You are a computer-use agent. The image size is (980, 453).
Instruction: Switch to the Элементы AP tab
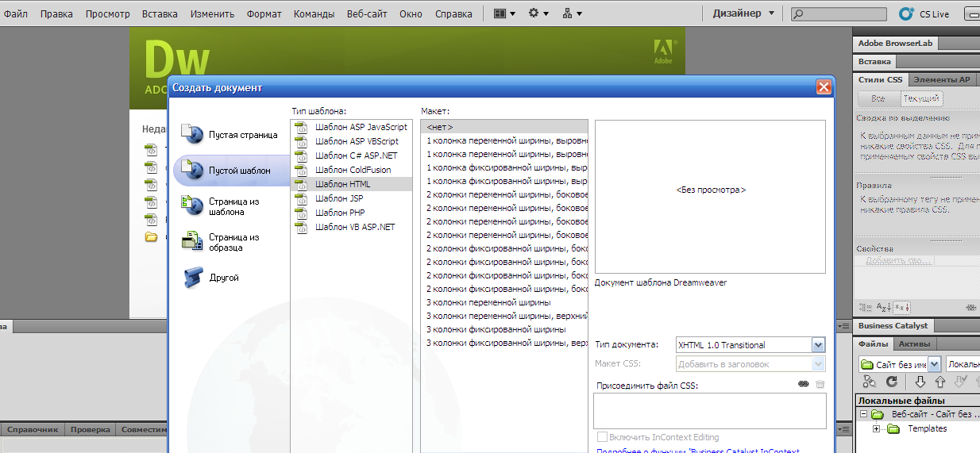(x=942, y=79)
